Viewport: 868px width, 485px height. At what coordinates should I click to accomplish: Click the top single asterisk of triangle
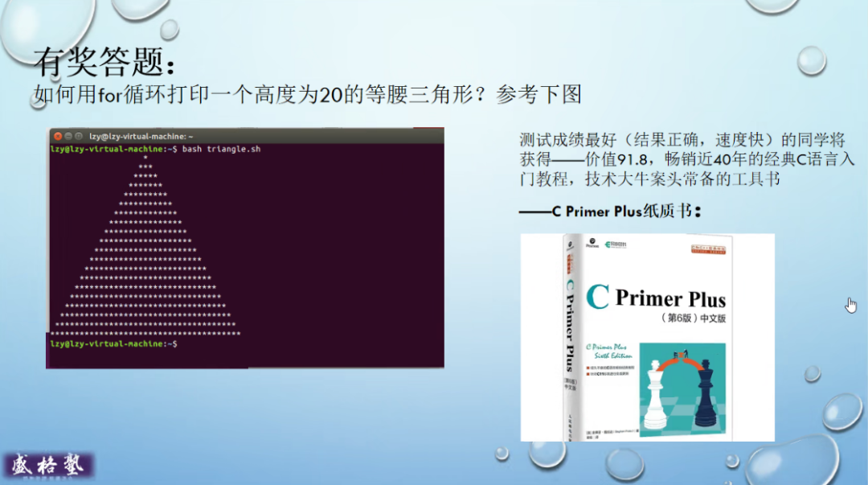[145, 158]
